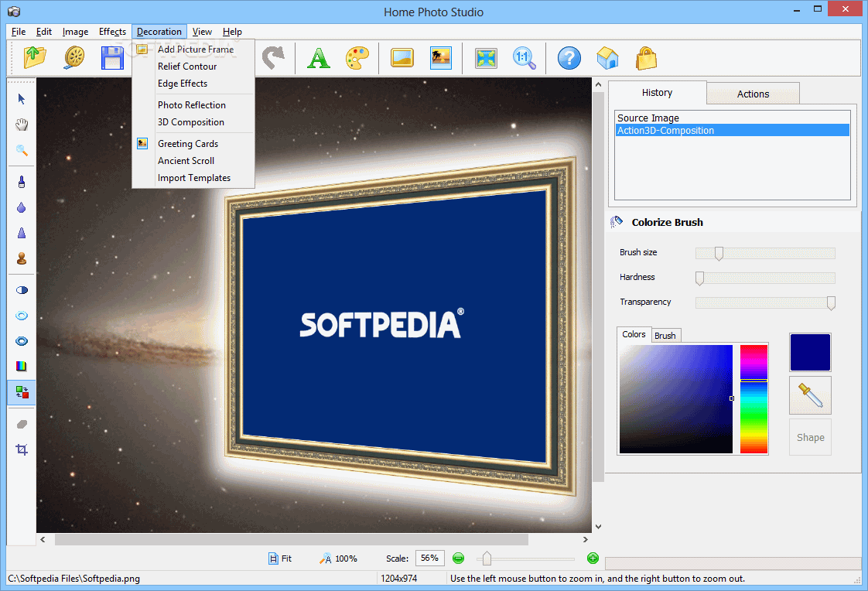Click the fit-to-screen arrows icon
The image size is (868, 591).
coord(486,57)
